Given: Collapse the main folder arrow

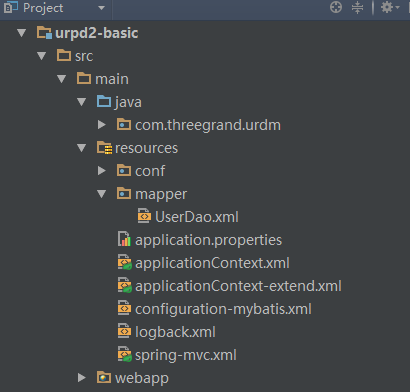Looking at the screenshot, I should click(x=62, y=79).
